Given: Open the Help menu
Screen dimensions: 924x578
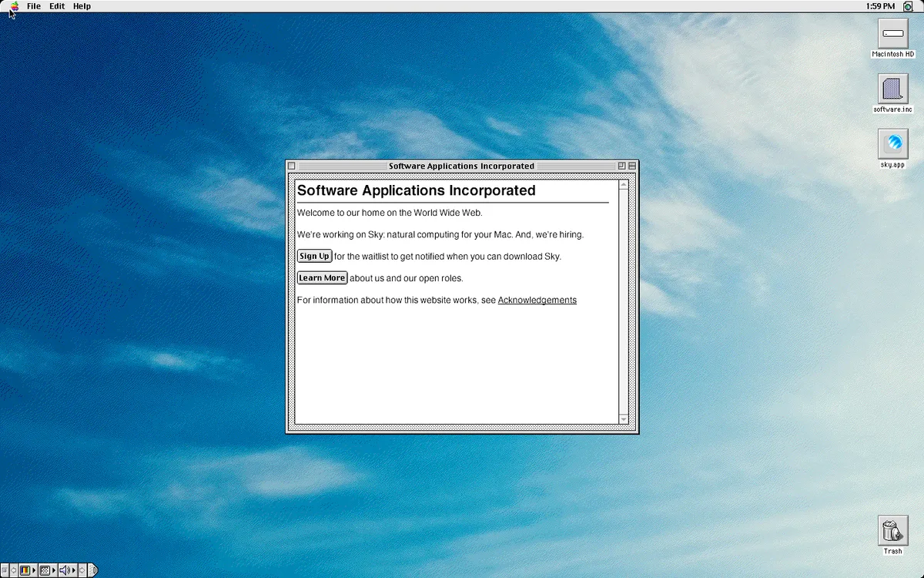Looking at the screenshot, I should coord(82,6).
